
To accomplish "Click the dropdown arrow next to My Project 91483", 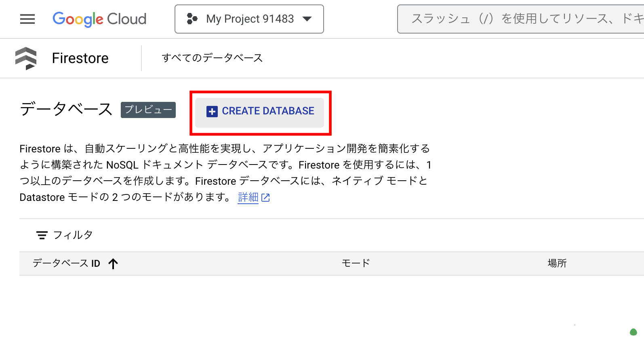I will click(307, 19).
